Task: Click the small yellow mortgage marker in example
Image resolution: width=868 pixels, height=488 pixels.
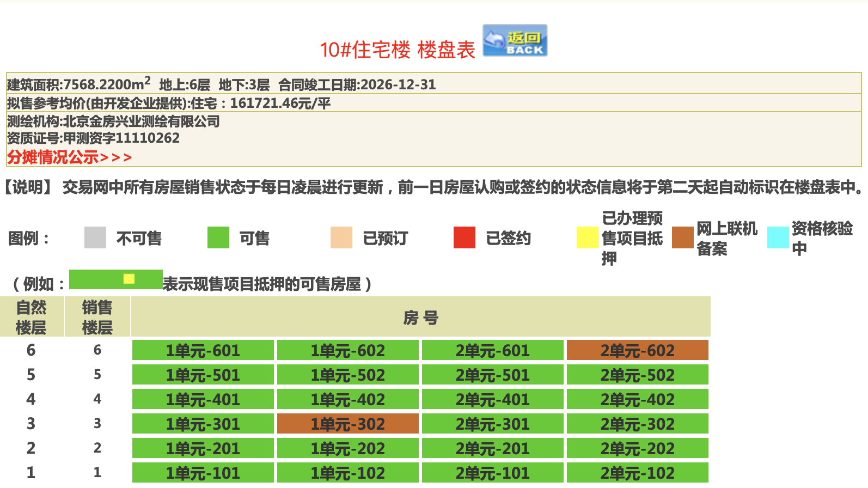Action: [x=129, y=279]
